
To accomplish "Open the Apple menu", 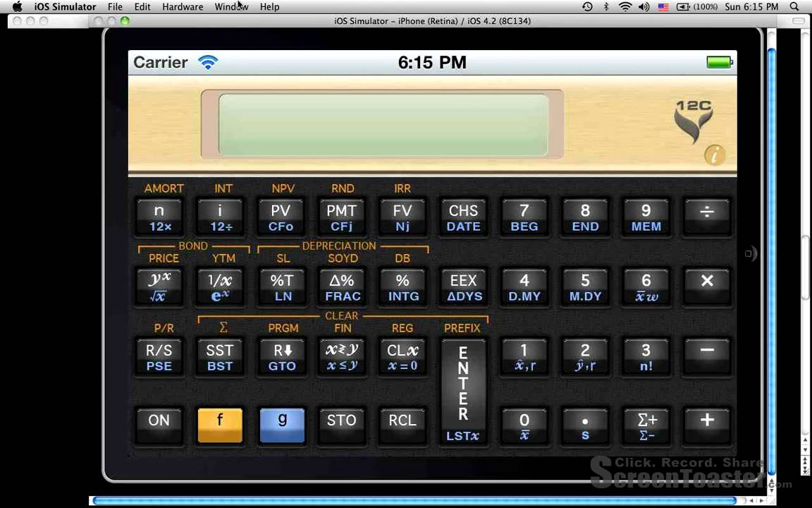I will point(17,6).
